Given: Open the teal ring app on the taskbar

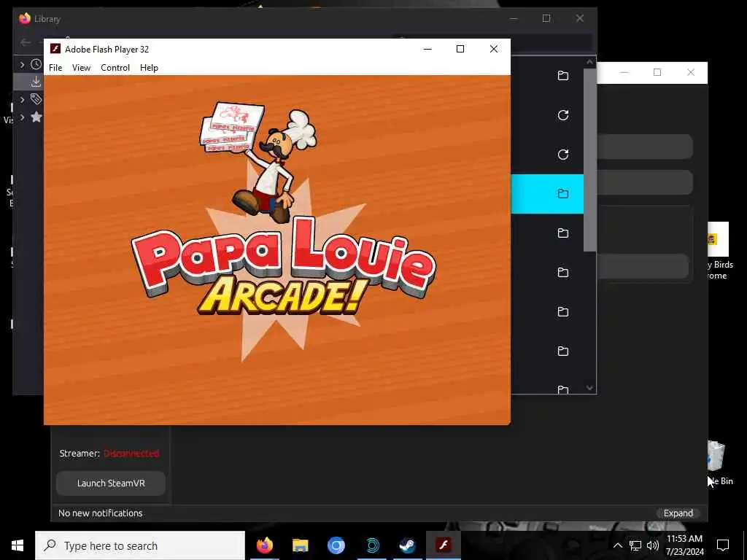Looking at the screenshot, I should tap(372, 545).
